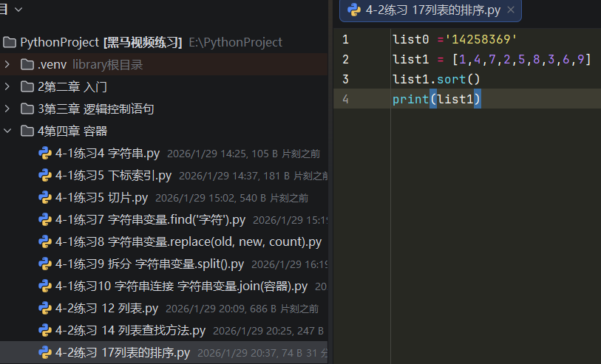Screen dimensions: 601x364
Task: Click Python icon of 4-2练习 12 列表.py
Action: [45, 309]
